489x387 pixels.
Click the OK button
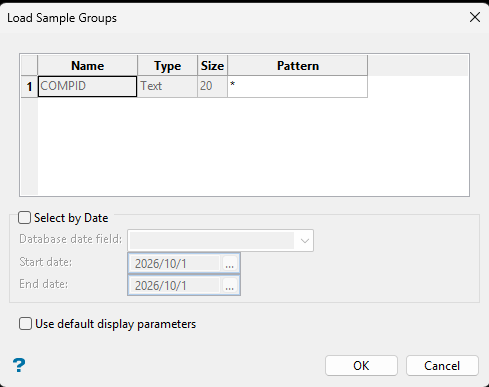tap(361, 366)
